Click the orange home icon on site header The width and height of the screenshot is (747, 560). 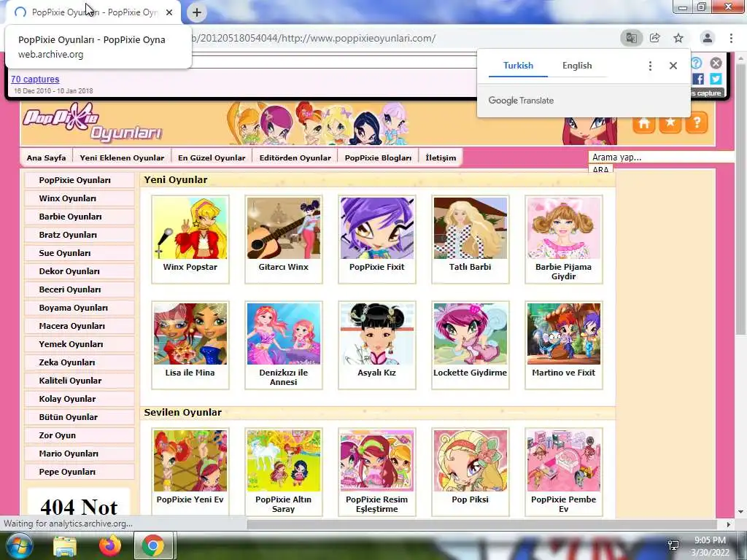coord(643,123)
